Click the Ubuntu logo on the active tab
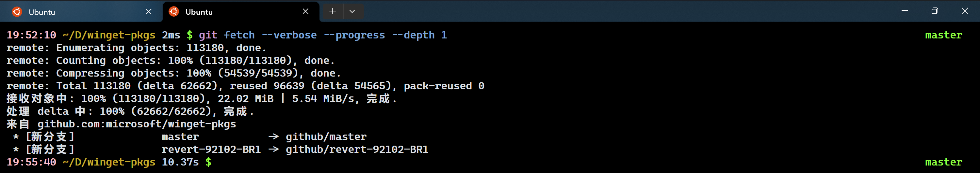 [x=173, y=12]
